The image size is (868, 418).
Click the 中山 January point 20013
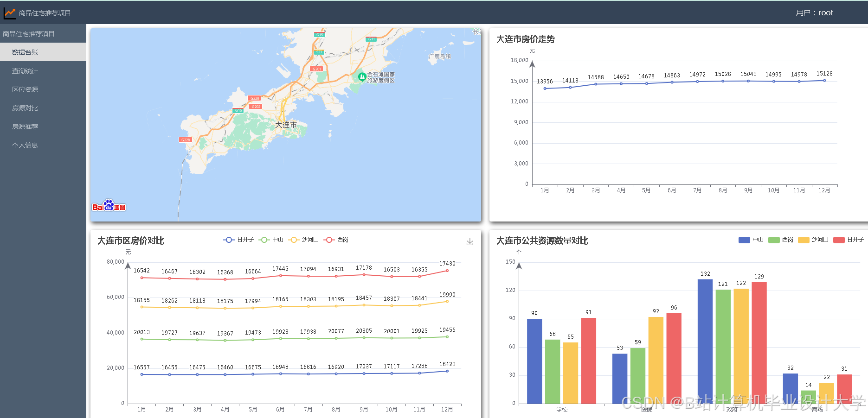click(141, 339)
